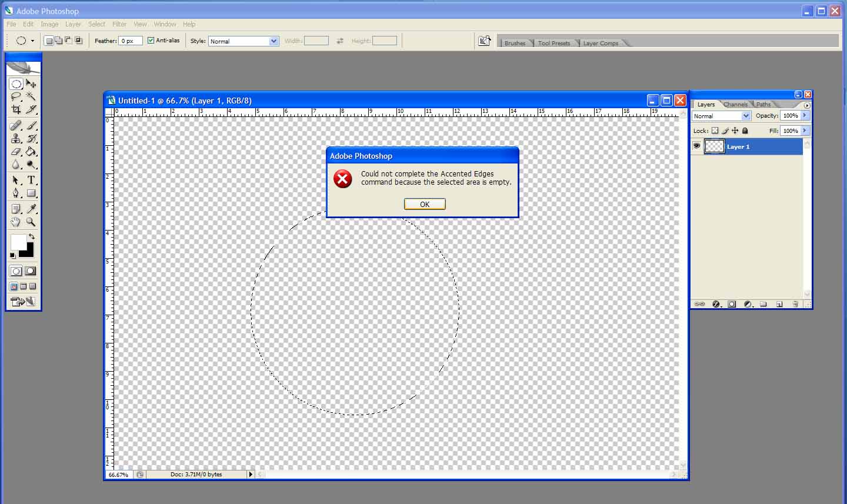Switch to the Channels tab
This screenshot has width=847, height=504.
pyautogui.click(x=735, y=105)
